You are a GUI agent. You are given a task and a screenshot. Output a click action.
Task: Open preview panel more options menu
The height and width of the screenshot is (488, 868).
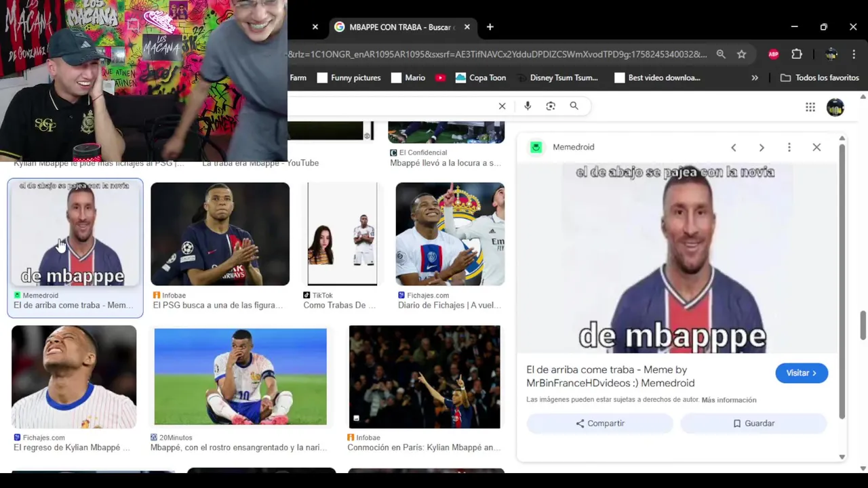tap(789, 147)
